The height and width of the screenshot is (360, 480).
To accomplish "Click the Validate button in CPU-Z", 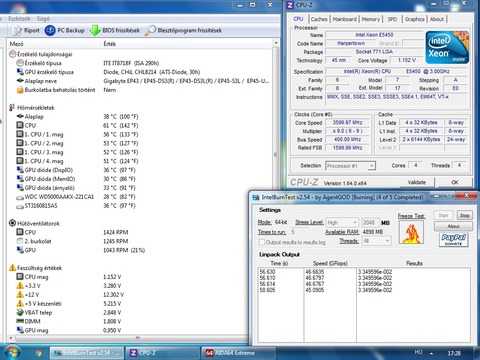I will pyautogui.click(x=417, y=182).
